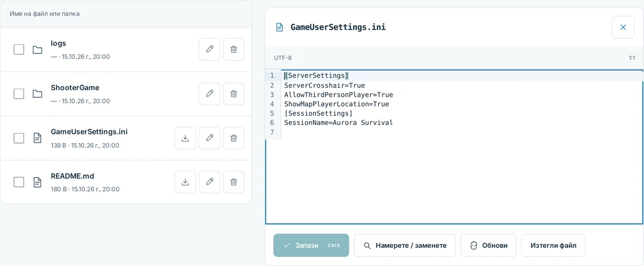Viewport: 644px width, 266px height.
Task: Delete the ShooterGame folder
Action: (233, 94)
